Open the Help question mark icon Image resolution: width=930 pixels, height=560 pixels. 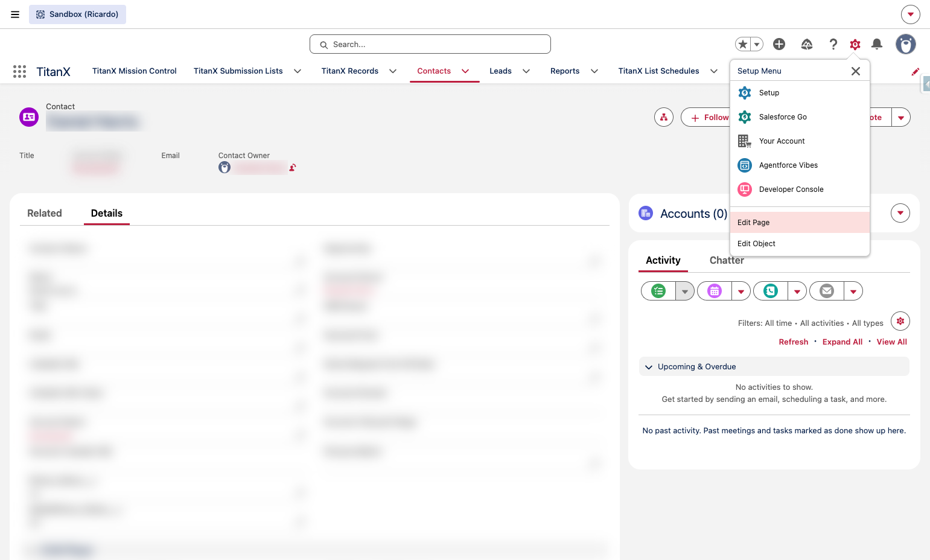[833, 44]
